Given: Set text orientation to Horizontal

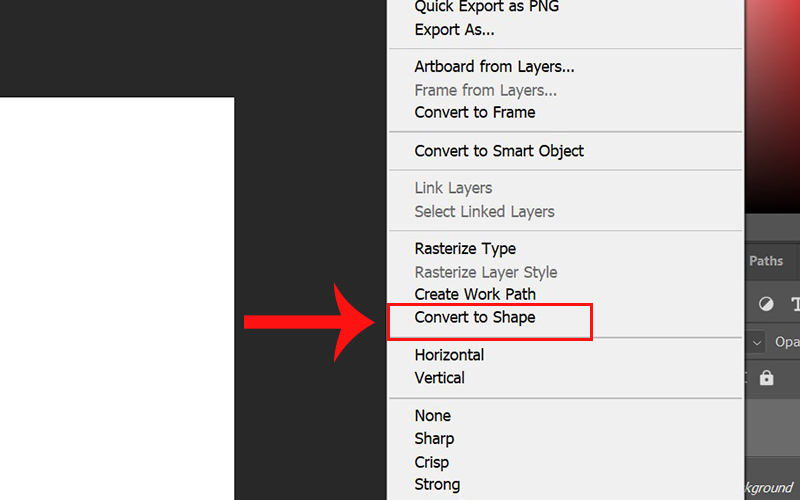Looking at the screenshot, I should [449, 355].
